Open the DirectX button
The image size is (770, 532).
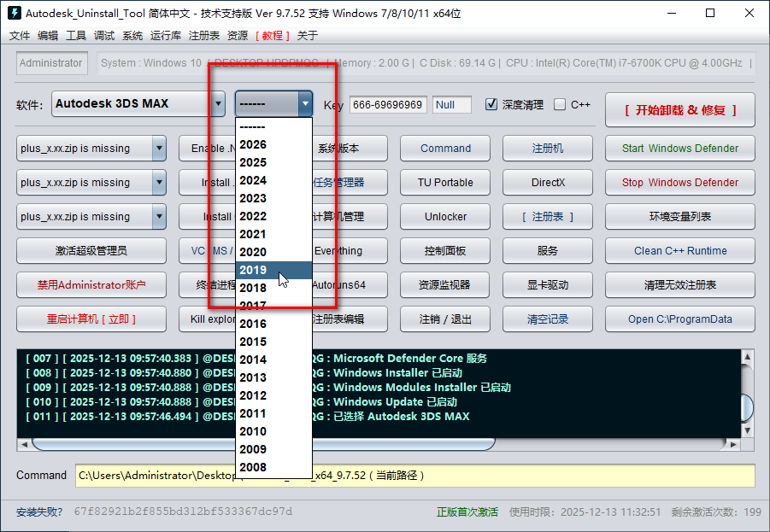pyautogui.click(x=548, y=183)
